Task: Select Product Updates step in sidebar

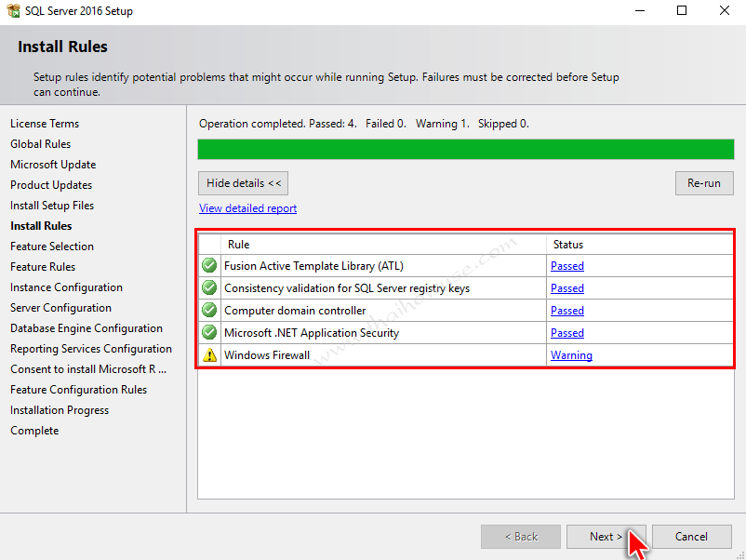Action: [51, 185]
